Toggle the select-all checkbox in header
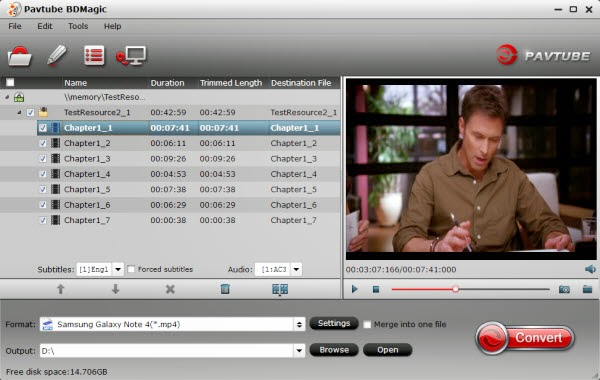 tap(10, 82)
